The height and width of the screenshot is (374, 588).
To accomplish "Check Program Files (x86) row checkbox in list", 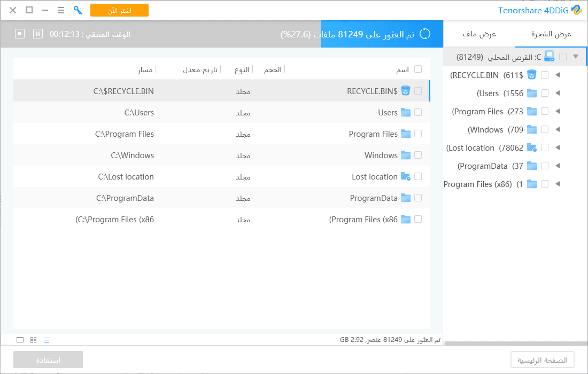I will (x=418, y=219).
